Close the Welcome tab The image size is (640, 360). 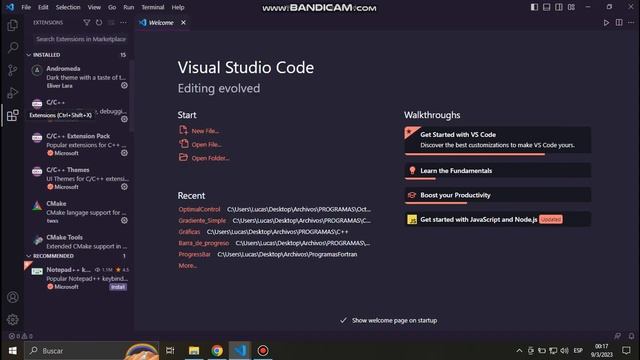pyautogui.click(x=183, y=23)
